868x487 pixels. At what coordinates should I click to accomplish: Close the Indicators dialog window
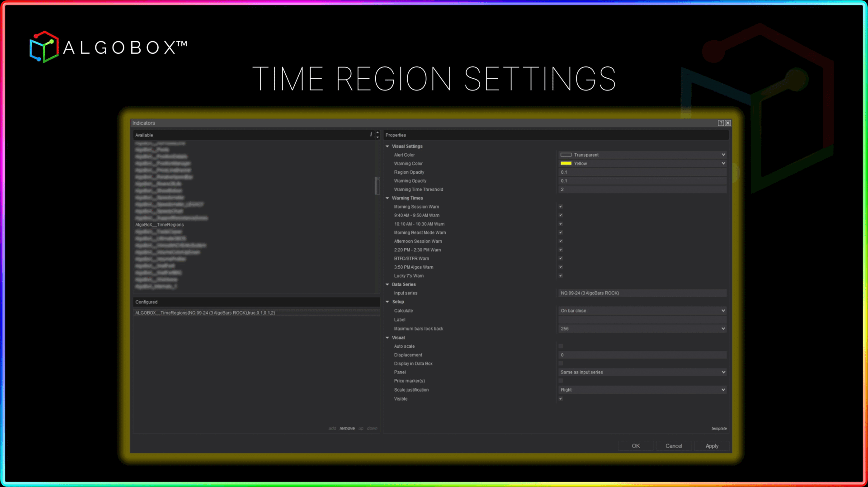click(x=728, y=123)
